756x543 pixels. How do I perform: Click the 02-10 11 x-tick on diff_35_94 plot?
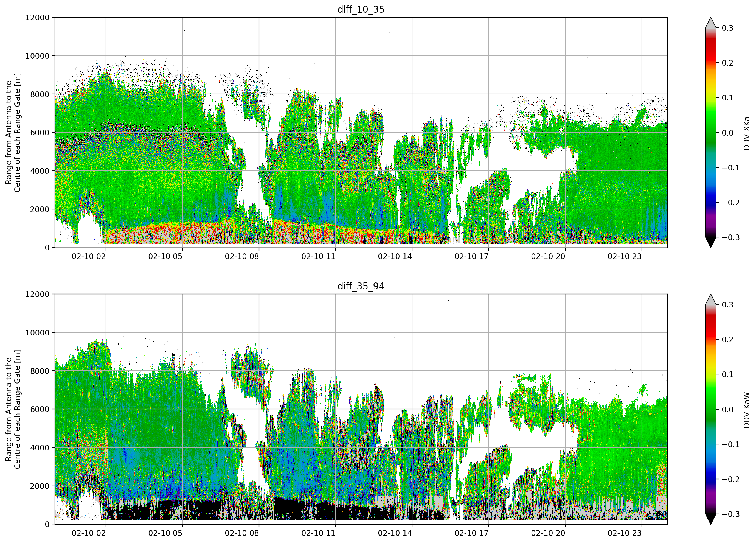coord(318,533)
